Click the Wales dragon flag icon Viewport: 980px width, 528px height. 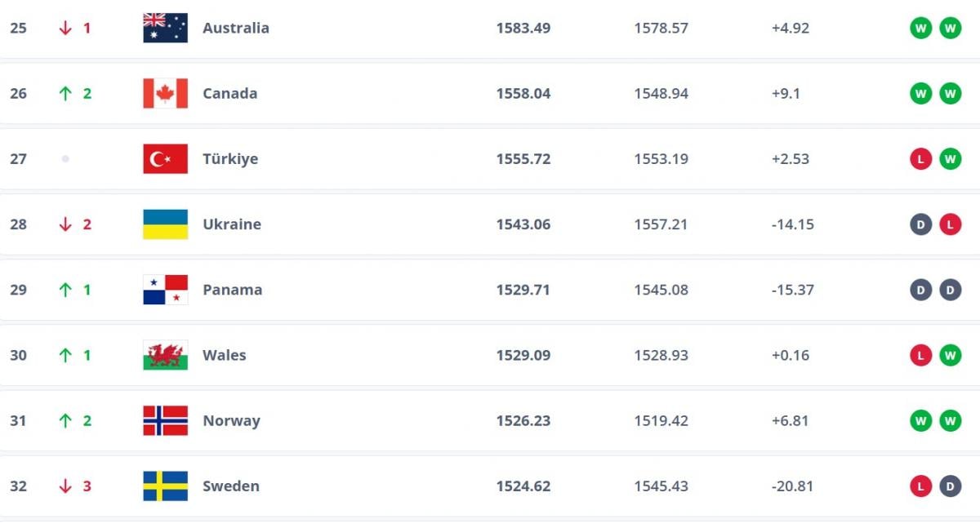(x=165, y=355)
